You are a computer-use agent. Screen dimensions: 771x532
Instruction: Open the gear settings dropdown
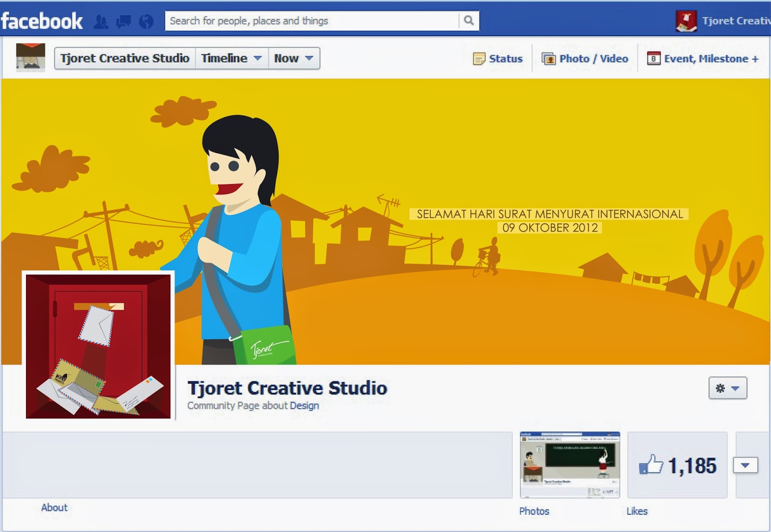pos(728,388)
